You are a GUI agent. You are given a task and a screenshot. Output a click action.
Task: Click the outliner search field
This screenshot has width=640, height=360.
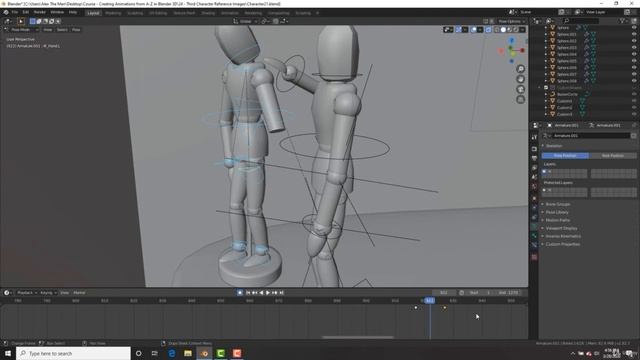click(581, 21)
